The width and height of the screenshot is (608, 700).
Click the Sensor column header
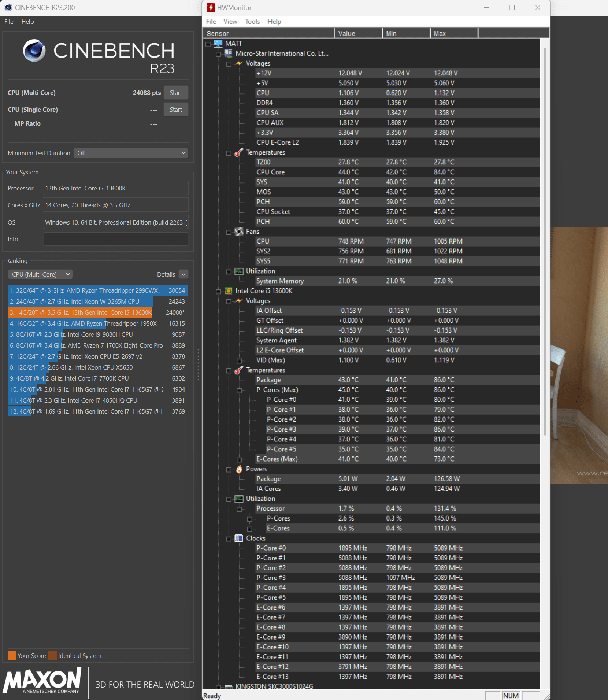coord(269,33)
